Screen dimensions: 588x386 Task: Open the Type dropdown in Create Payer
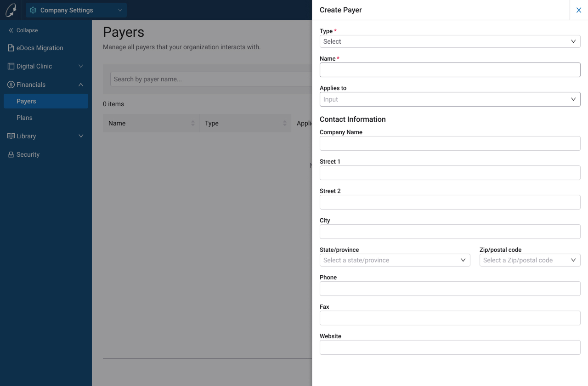[450, 41]
